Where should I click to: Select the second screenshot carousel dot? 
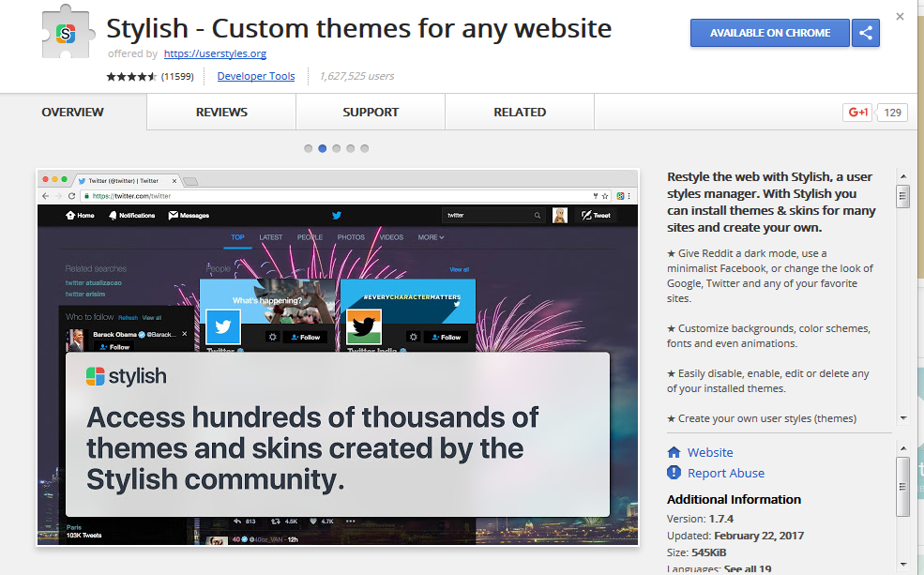323,148
